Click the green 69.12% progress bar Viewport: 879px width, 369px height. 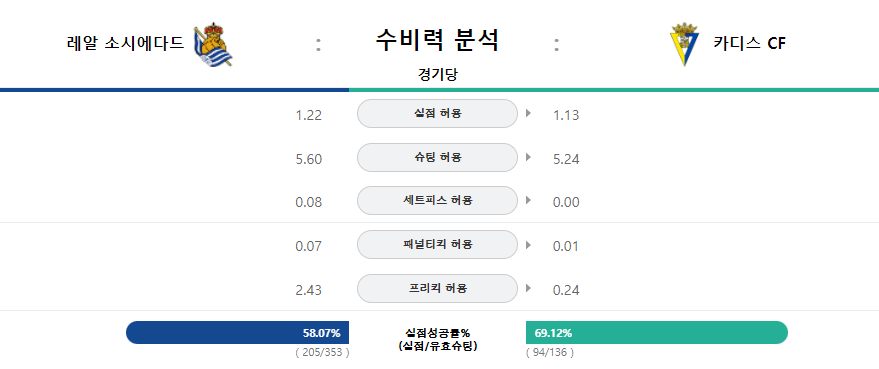pyautogui.click(x=657, y=333)
